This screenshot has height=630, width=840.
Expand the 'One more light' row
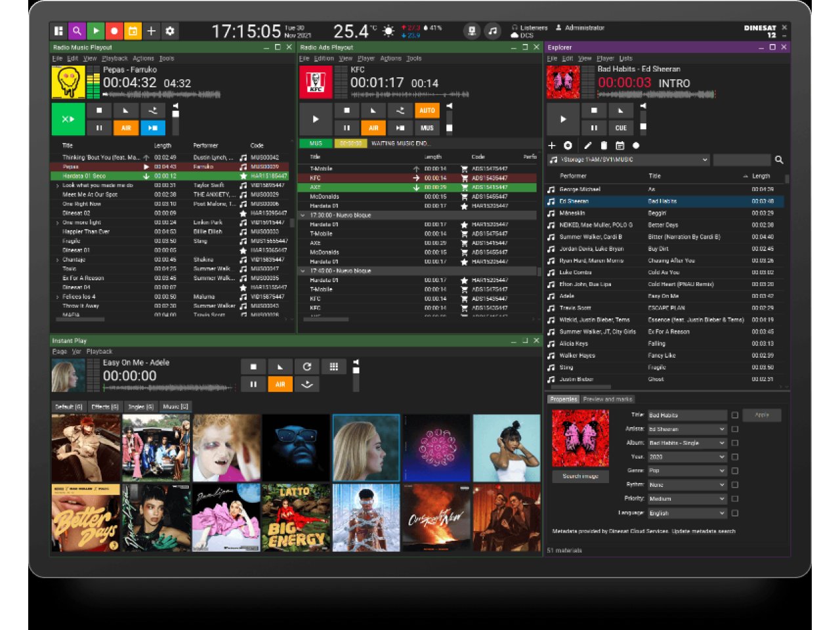(57, 222)
